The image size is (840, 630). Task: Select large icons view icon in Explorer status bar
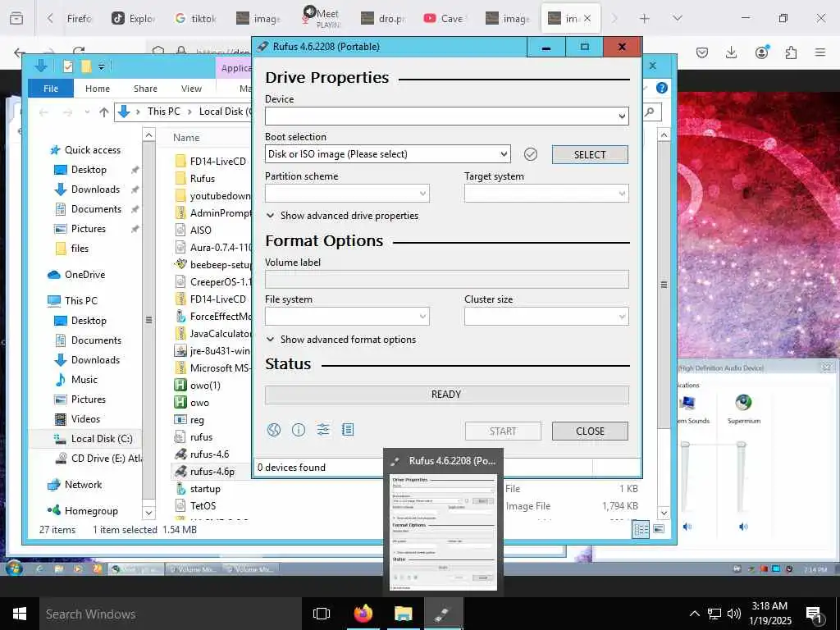click(659, 529)
